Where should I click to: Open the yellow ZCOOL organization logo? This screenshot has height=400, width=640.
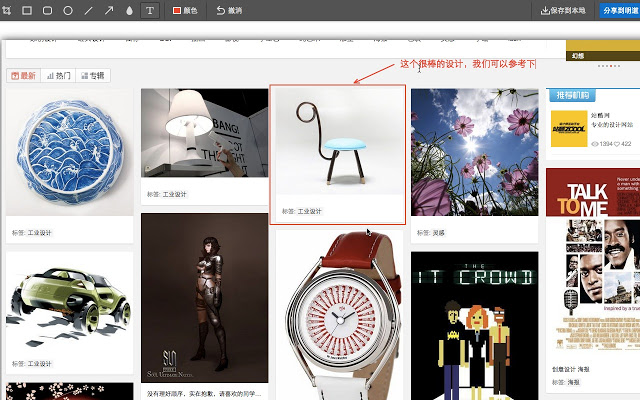569,129
